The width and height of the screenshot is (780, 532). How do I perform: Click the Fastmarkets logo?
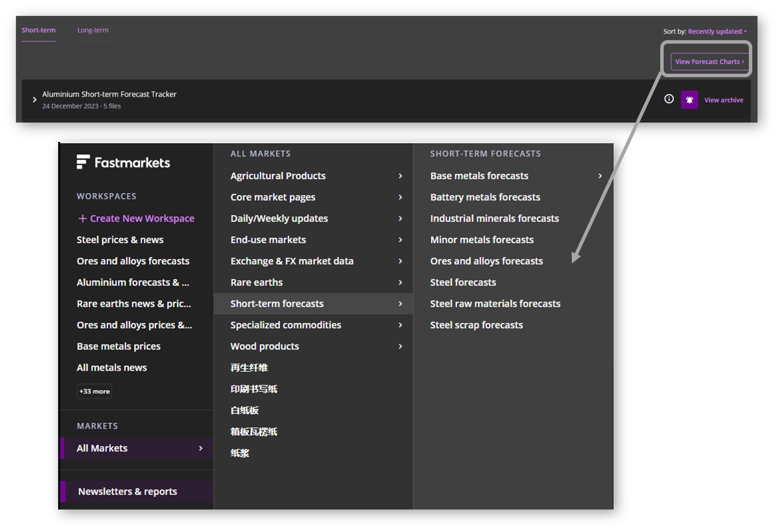pos(123,162)
